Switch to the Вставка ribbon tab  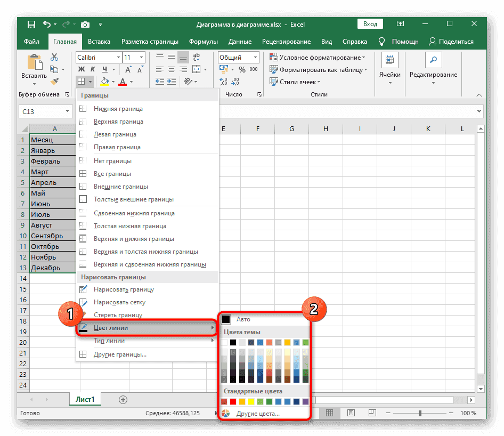point(99,41)
